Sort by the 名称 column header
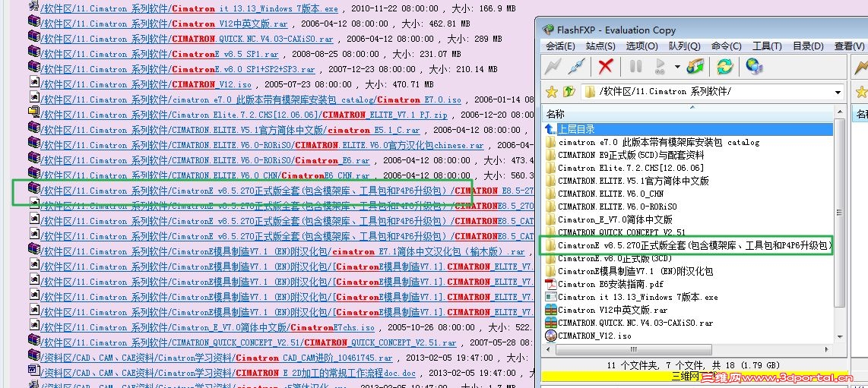 pos(688,114)
